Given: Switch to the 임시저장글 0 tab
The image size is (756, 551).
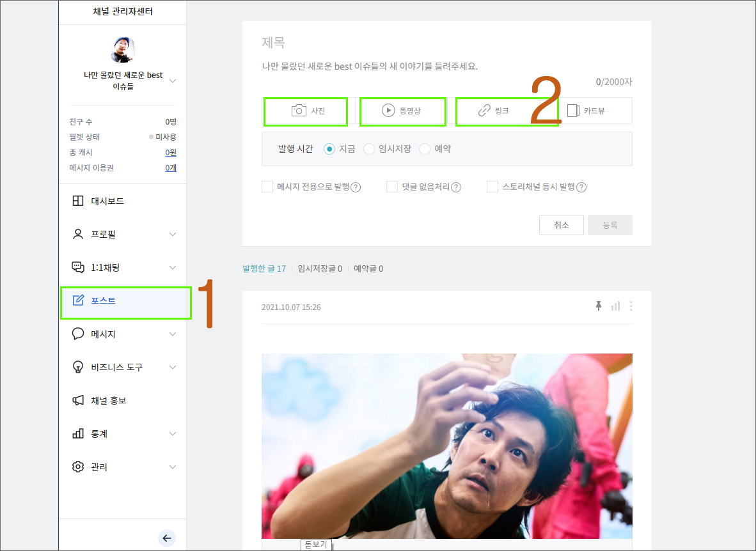Looking at the screenshot, I should pyautogui.click(x=320, y=268).
